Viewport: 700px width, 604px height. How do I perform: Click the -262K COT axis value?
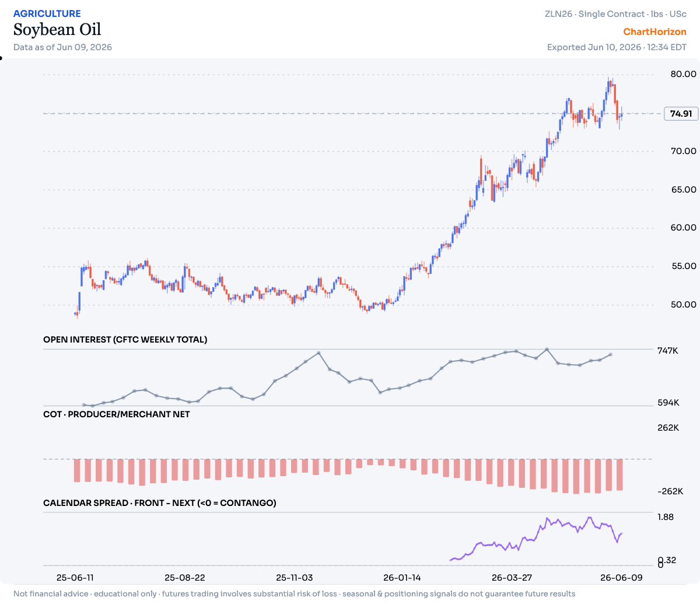tap(670, 491)
